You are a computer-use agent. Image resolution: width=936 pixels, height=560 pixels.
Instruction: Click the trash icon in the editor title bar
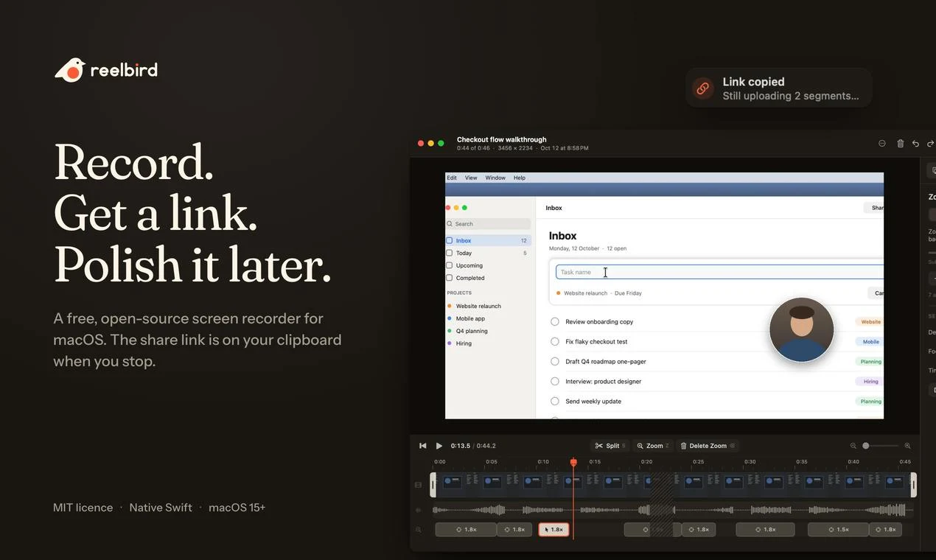tap(900, 144)
